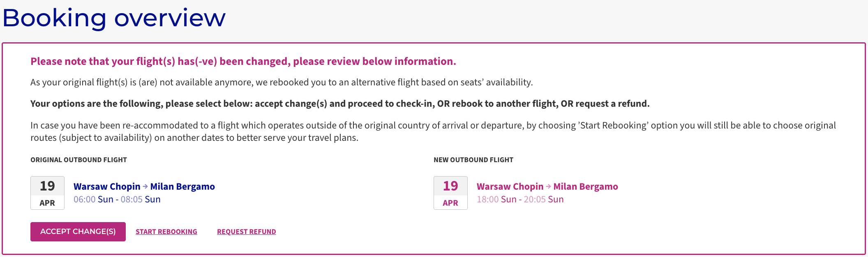Click the 20:05 Sun new arrival time

pos(544,200)
